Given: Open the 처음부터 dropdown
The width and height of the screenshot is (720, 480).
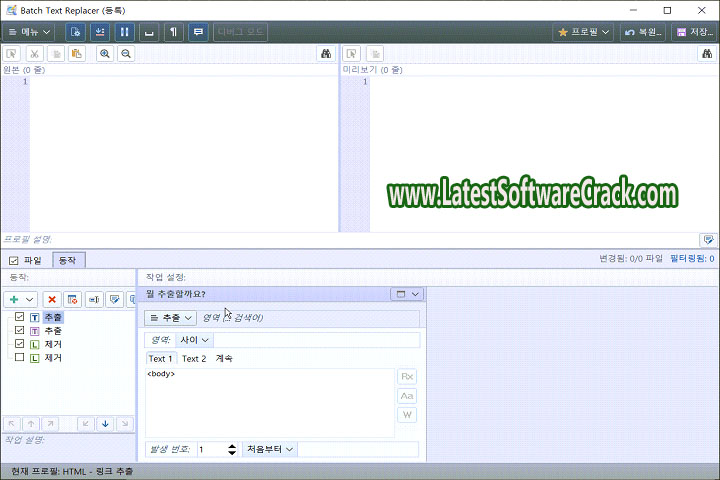Looking at the screenshot, I should 271,449.
